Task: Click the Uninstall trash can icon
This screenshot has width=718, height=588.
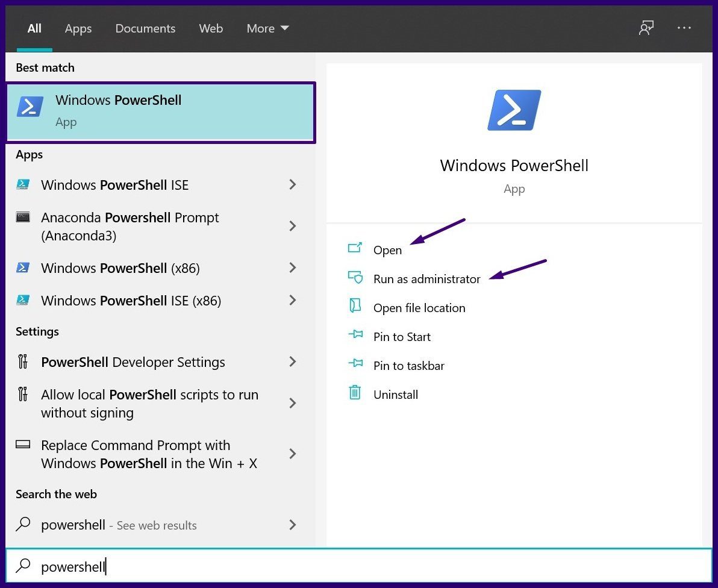Action: coord(355,392)
